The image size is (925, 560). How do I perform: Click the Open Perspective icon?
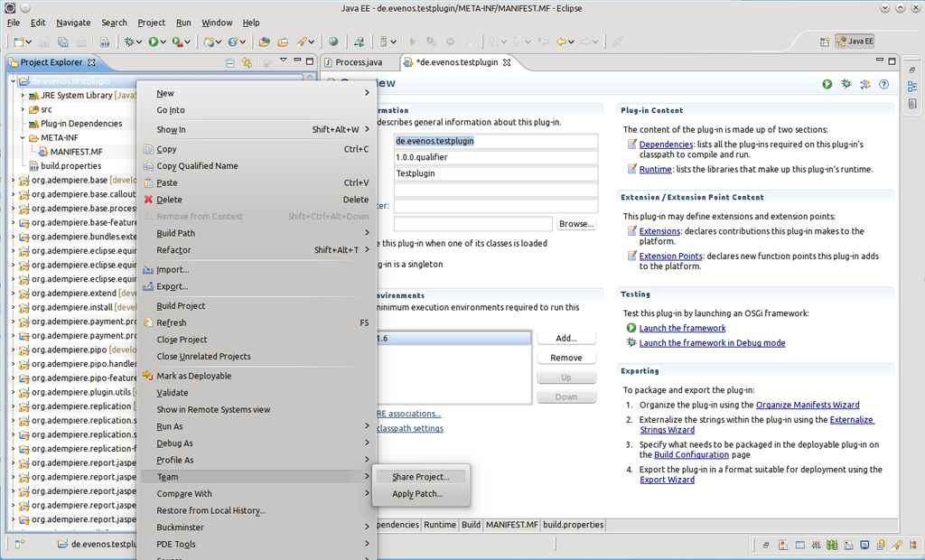(x=824, y=42)
